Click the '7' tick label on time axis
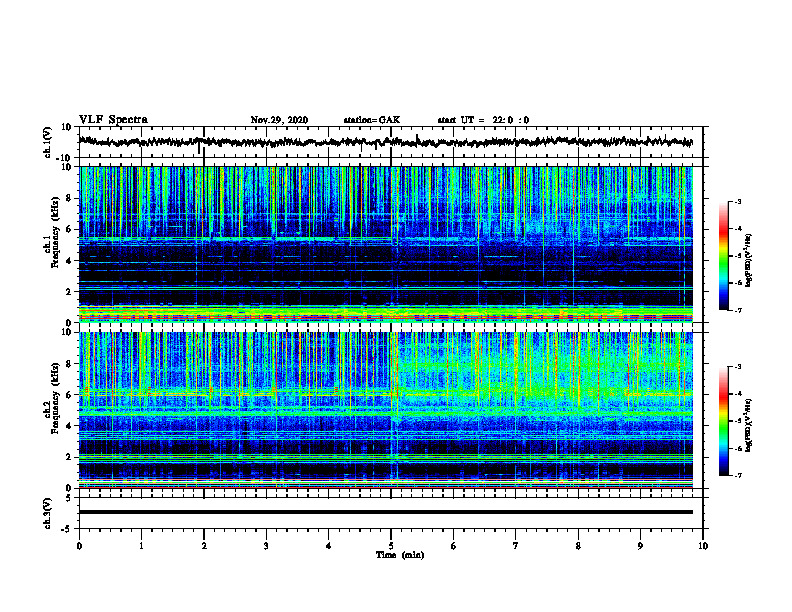 pos(516,546)
